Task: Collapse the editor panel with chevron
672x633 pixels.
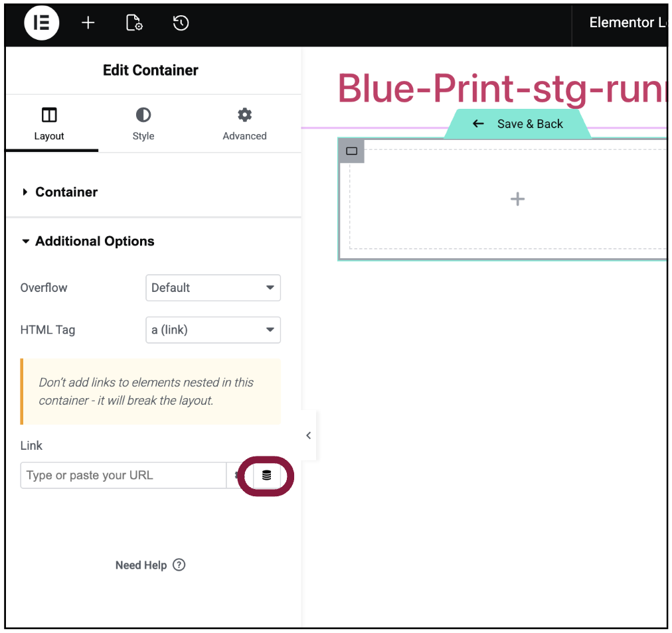Action: (308, 435)
